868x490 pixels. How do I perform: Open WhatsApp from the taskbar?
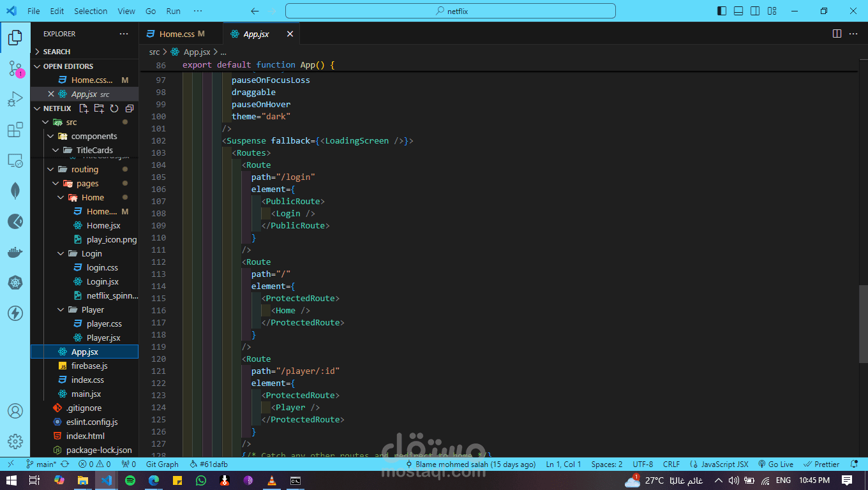tap(201, 480)
